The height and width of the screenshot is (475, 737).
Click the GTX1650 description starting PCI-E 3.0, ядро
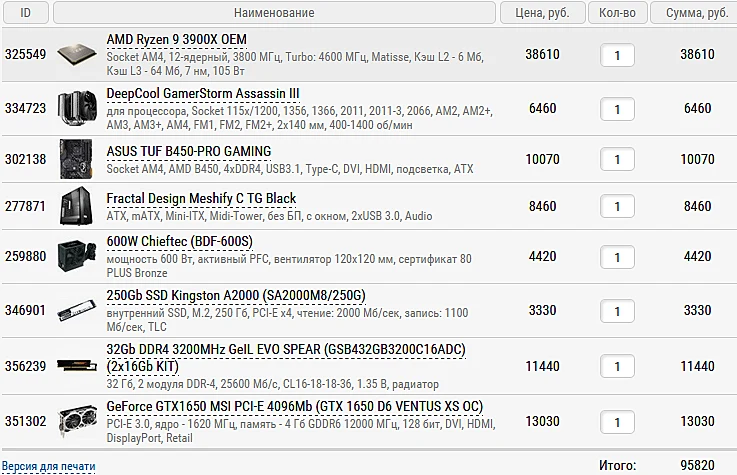[x=301, y=431]
